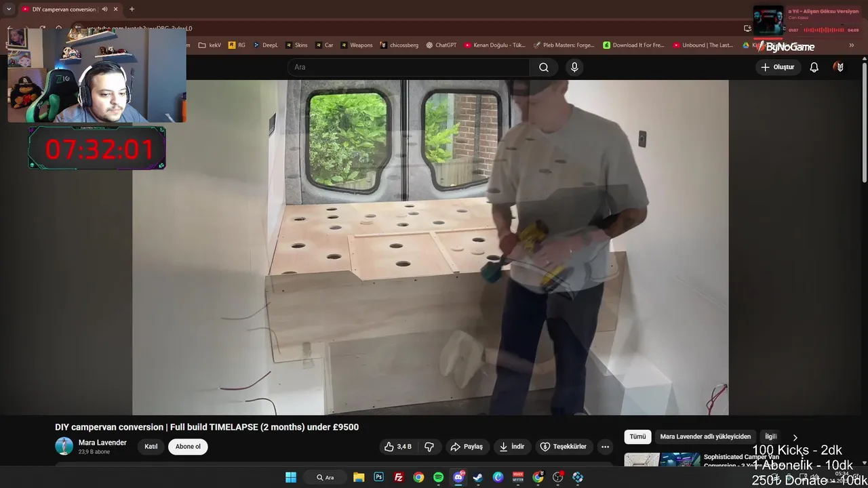The width and height of the screenshot is (868, 488).
Task: Click the Katıl join button
Action: pyautogui.click(x=151, y=447)
